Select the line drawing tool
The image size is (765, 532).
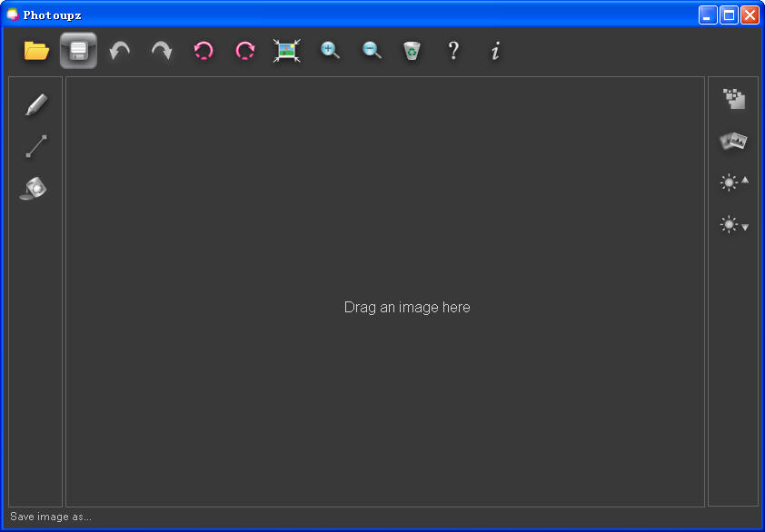coord(36,146)
